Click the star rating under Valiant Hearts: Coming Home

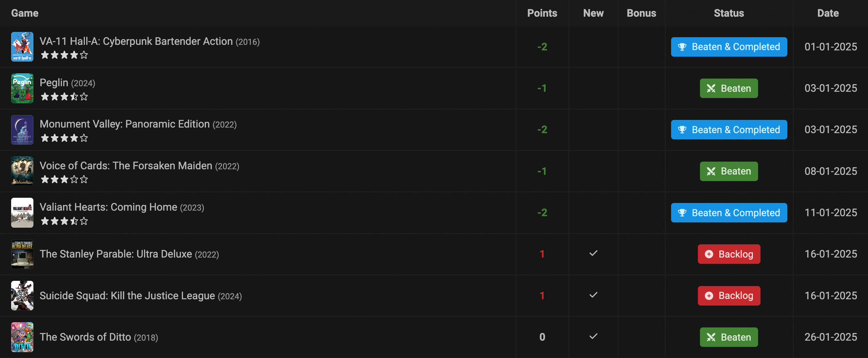(64, 221)
